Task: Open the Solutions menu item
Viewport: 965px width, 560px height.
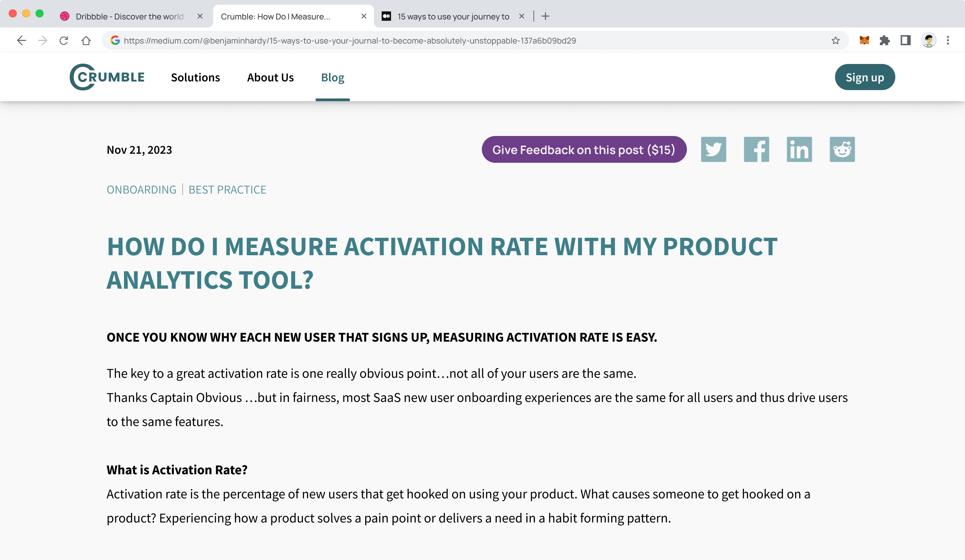Action: point(195,77)
